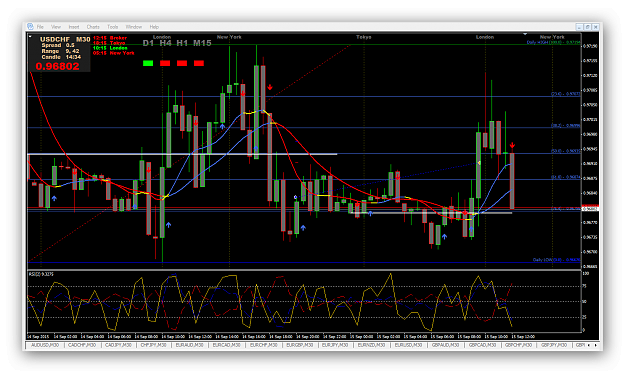Open the Charts menu
The image size is (625, 373).
93,27
